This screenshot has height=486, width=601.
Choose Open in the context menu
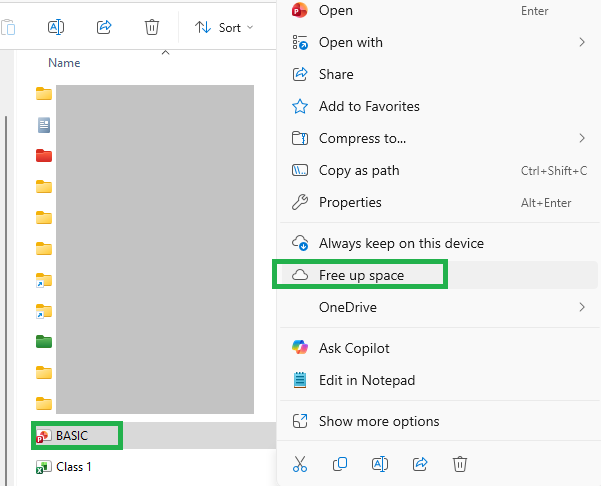click(439, 11)
